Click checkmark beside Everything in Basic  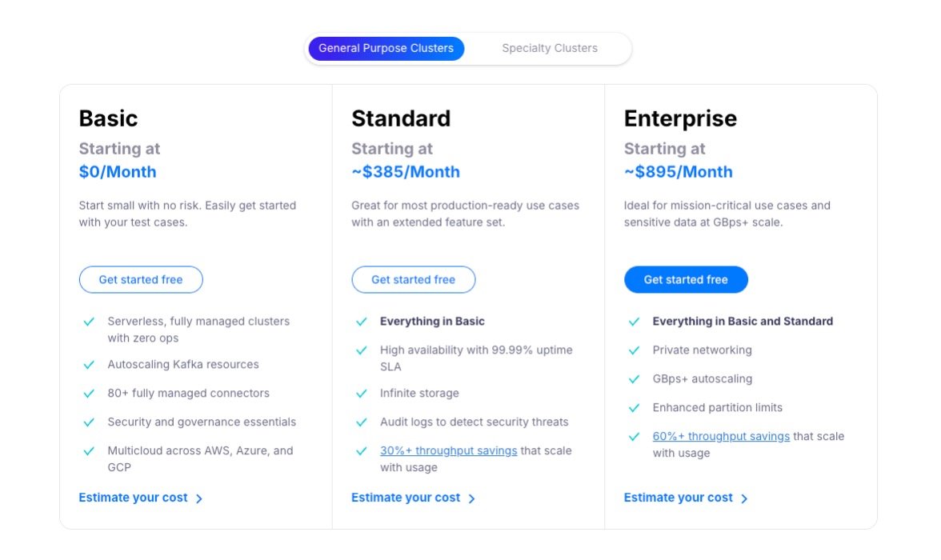pos(362,322)
